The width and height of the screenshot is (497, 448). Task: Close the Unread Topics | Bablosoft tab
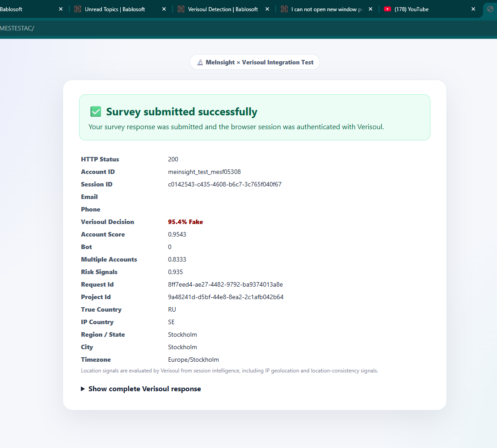(x=164, y=9)
